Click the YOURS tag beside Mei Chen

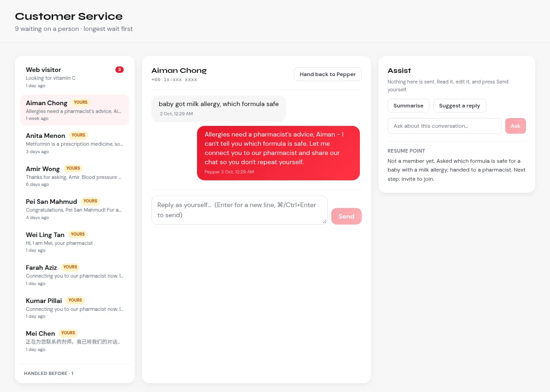68,333
